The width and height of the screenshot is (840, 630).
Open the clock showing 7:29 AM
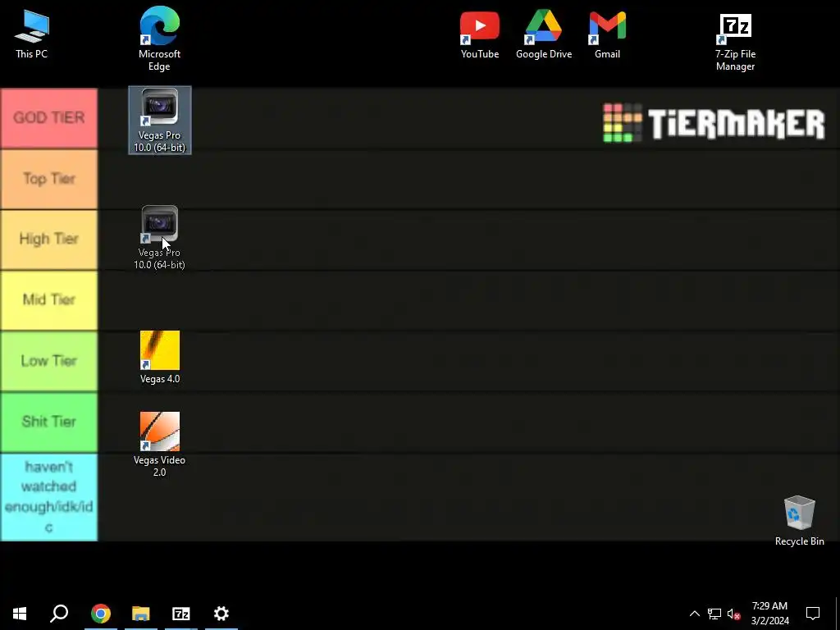pyautogui.click(x=769, y=614)
